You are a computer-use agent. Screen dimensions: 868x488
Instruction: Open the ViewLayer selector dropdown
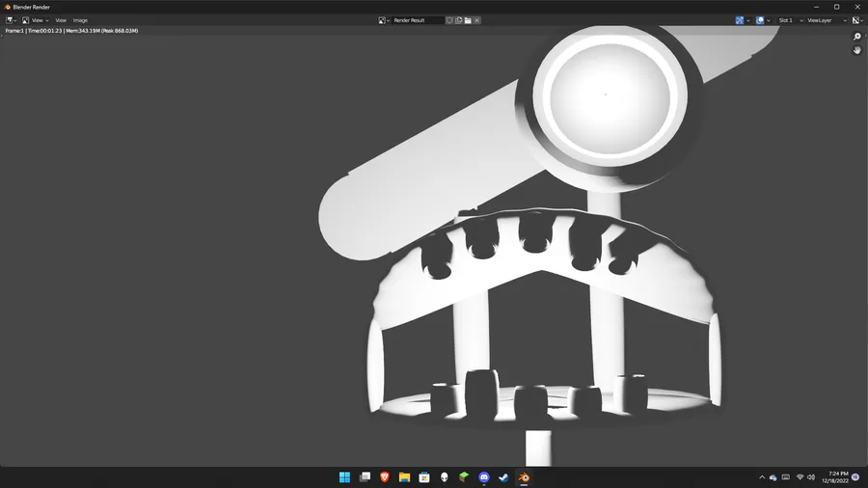tap(827, 20)
